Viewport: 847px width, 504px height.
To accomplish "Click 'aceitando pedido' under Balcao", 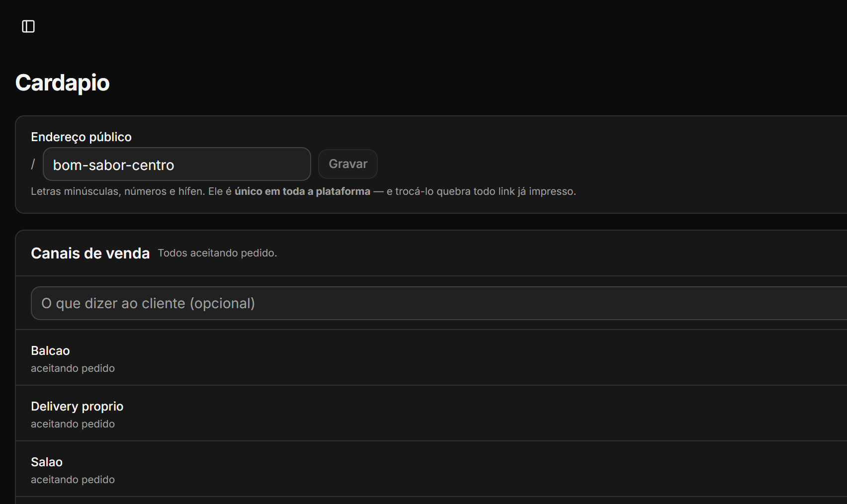I will 73,368.
